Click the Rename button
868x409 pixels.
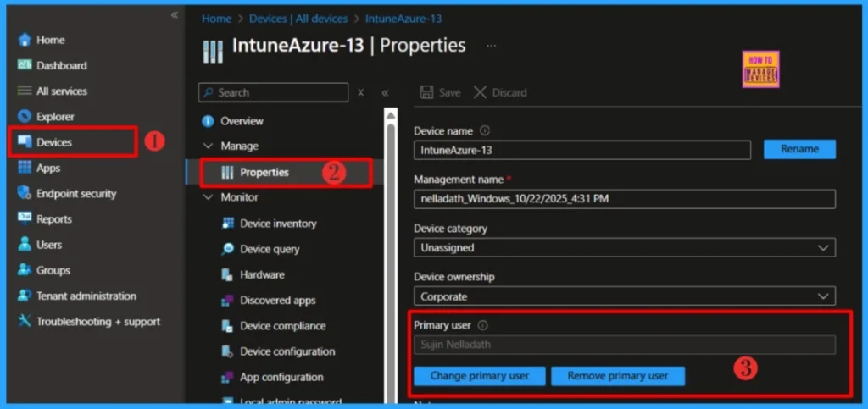click(x=800, y=149)
